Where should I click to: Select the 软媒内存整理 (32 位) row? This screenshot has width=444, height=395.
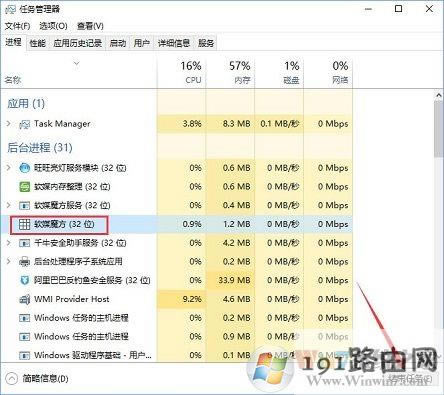pyautogui.click(x=177, y=187)
